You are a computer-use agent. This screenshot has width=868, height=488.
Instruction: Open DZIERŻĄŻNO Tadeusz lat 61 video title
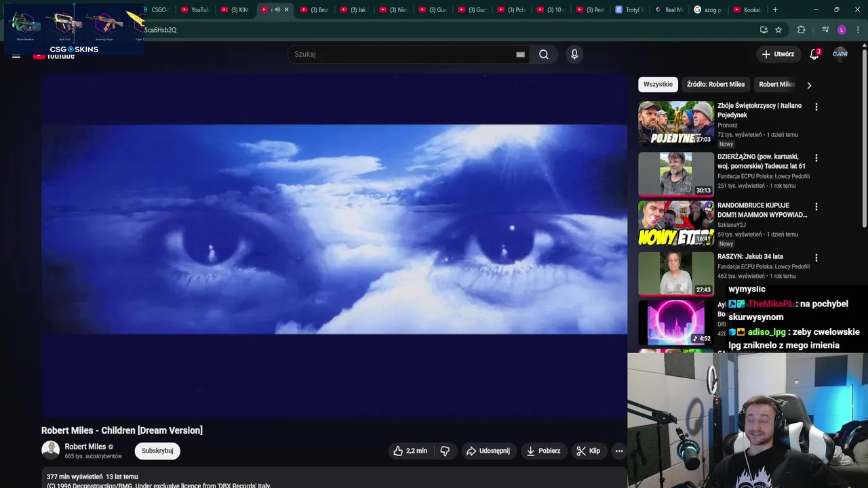tap(762, 161)
